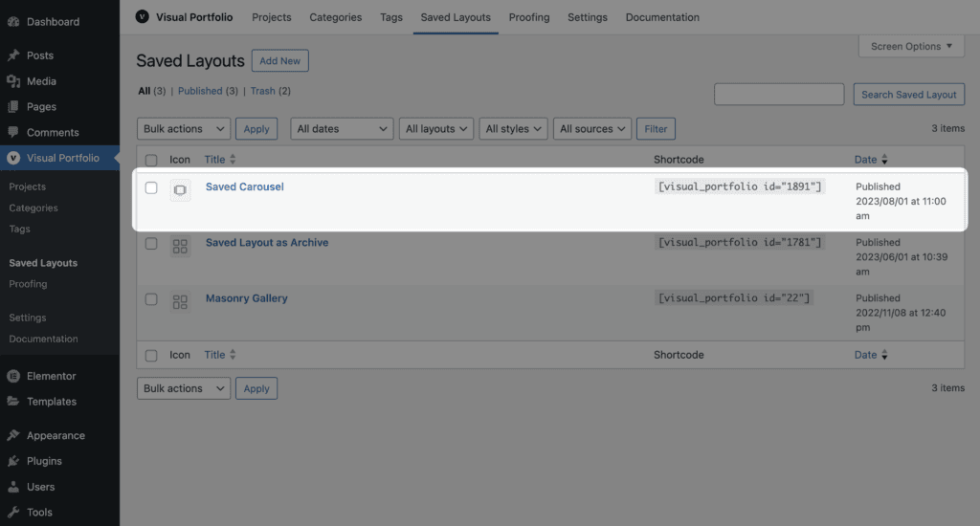
Task: Open Settings in Visual Portfolio submenu
Action: [28, 318]
